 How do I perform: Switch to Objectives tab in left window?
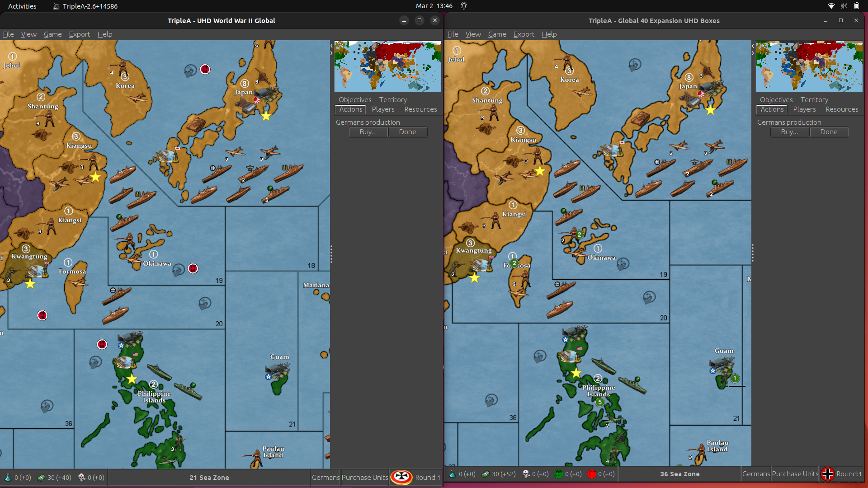point(355,100)
